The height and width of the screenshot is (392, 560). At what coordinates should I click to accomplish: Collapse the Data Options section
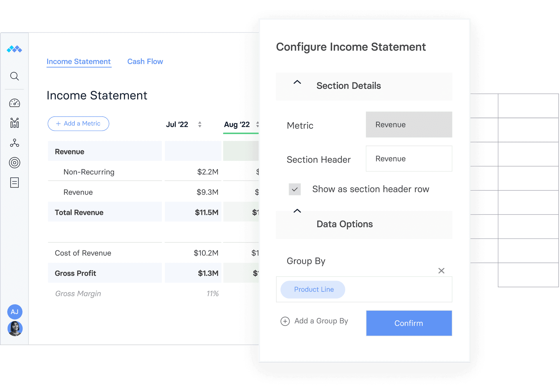pos(297,211)
